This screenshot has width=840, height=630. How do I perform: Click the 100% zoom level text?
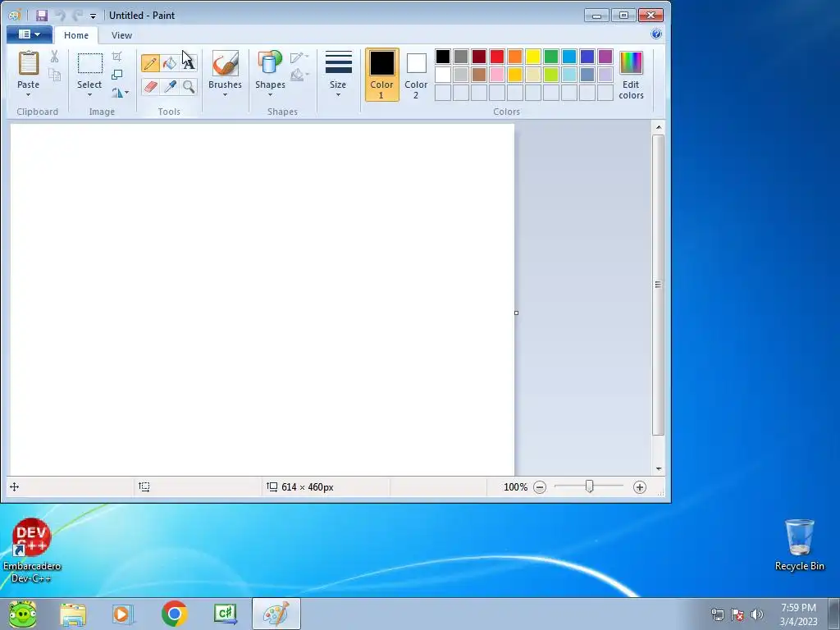tap(515, 487)
